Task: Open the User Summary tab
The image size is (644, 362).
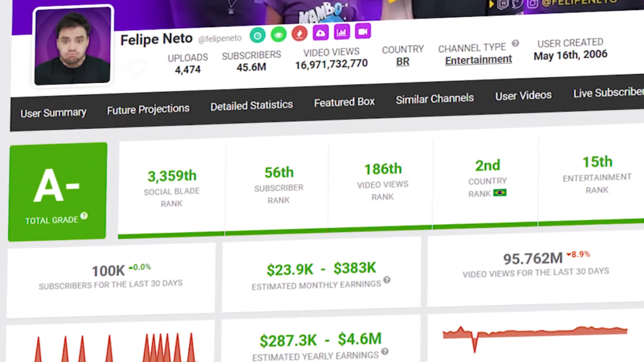Action: pyautogui.click(x=53, y=113)
